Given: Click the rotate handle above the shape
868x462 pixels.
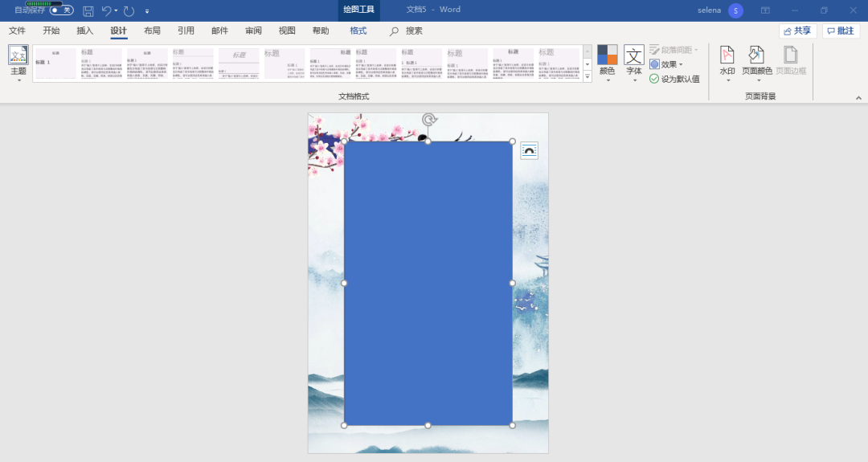Looking at the screenshot, I should [429, 119].
